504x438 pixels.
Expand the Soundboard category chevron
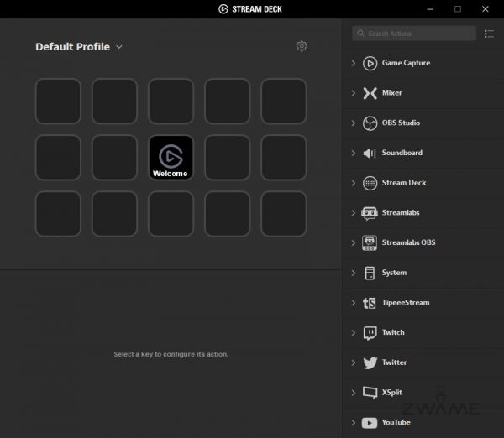[354, 153]
